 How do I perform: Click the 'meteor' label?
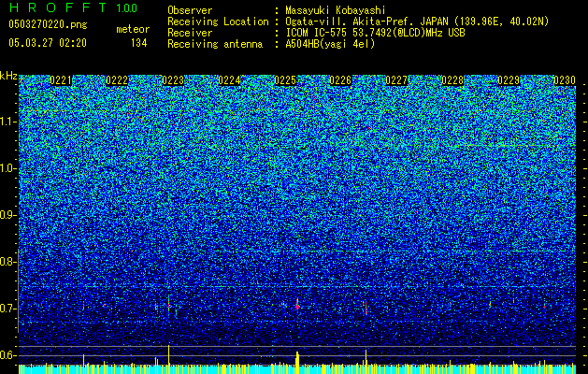tap(133, 29)
